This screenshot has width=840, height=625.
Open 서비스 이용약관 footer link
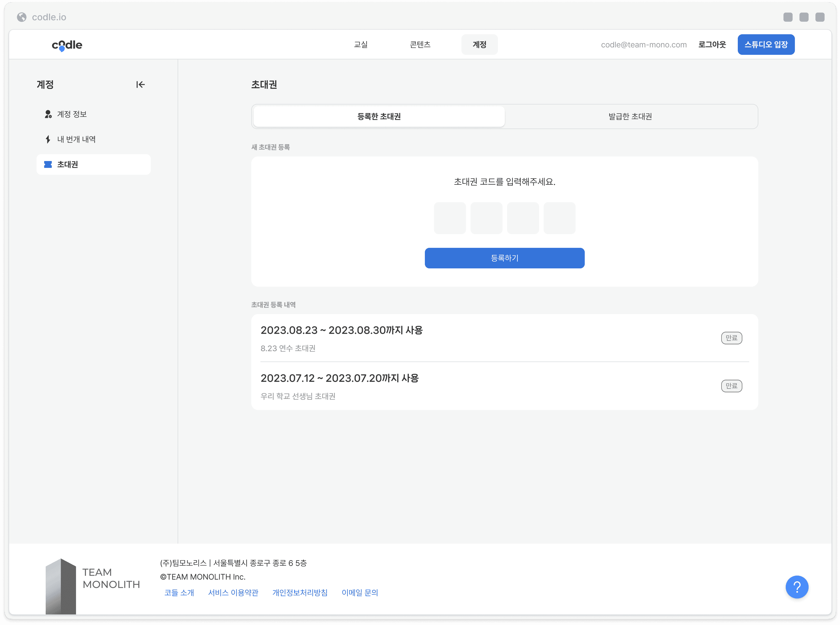point(233,592)
